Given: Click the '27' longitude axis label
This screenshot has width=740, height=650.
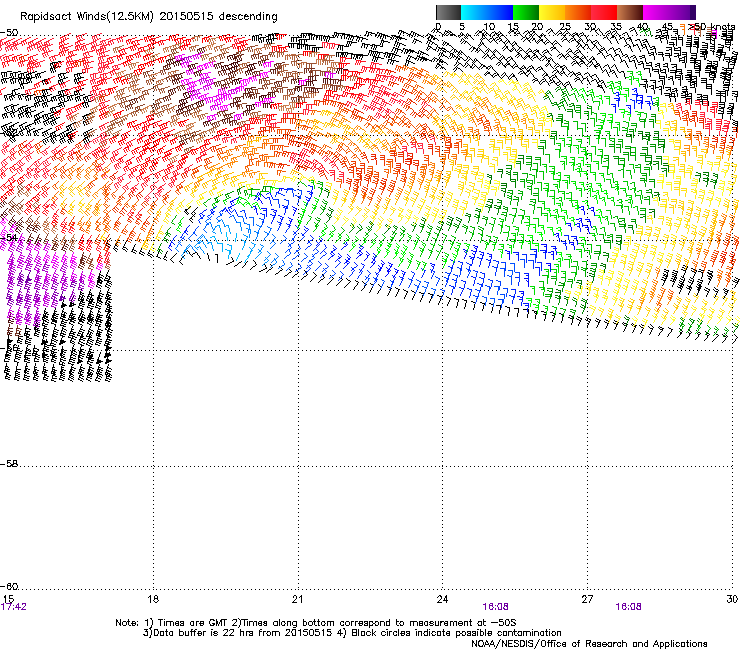Looking at the screenshot, I should 587,599.
